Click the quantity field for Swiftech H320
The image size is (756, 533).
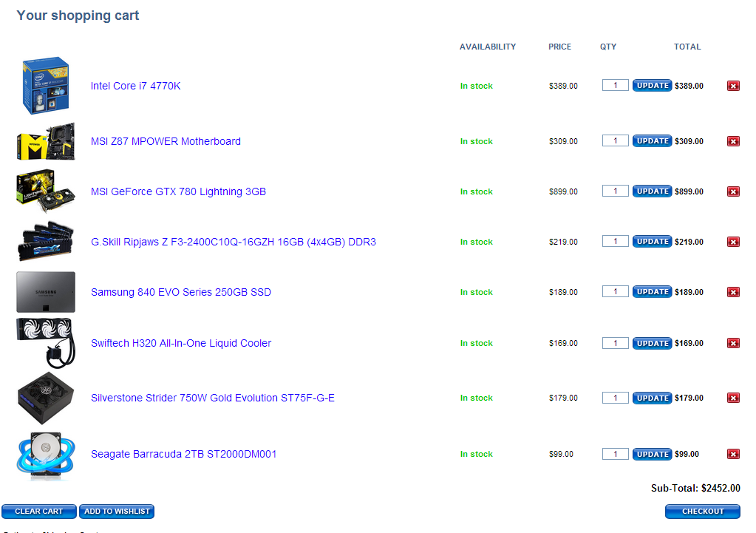615,343
